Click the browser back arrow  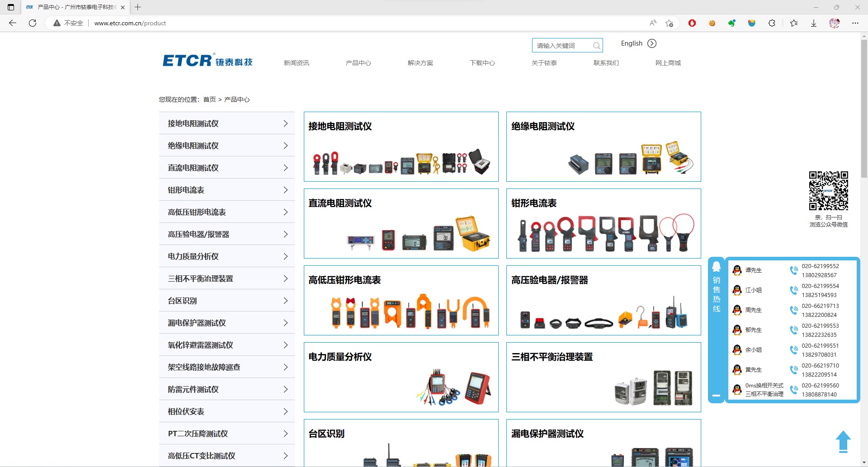13,23
